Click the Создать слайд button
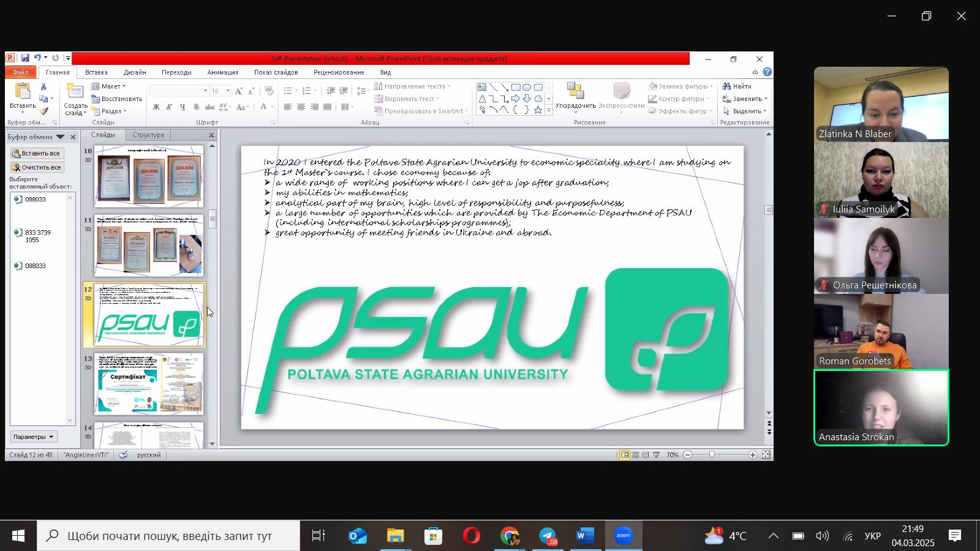Screen dimensions: 980x551 75,99
